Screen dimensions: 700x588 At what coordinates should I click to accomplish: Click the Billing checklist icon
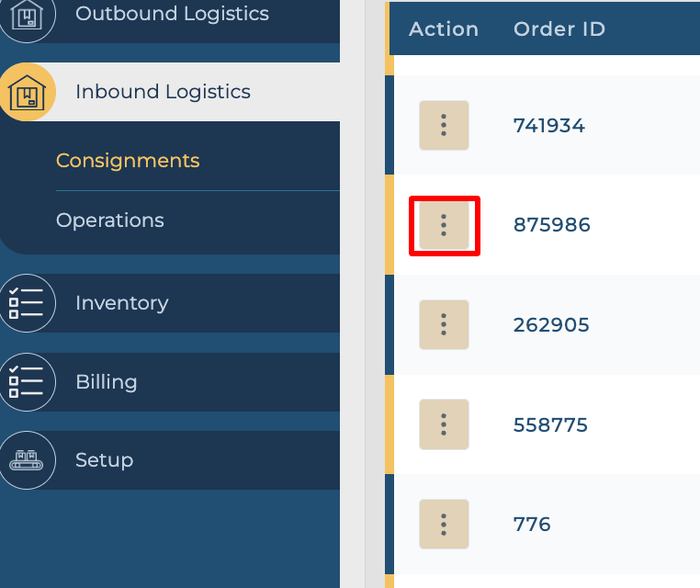pyautogui.click(x=27, y=382)
